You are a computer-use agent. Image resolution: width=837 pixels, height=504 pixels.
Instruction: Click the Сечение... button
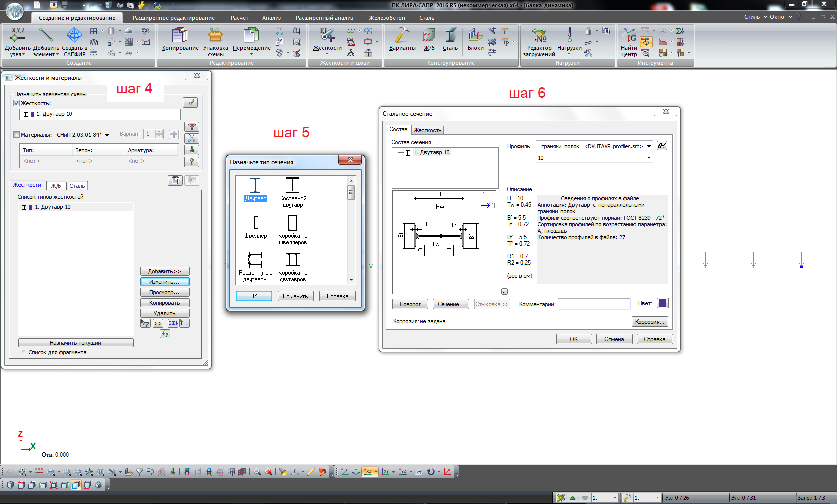[x=451, y=304]
